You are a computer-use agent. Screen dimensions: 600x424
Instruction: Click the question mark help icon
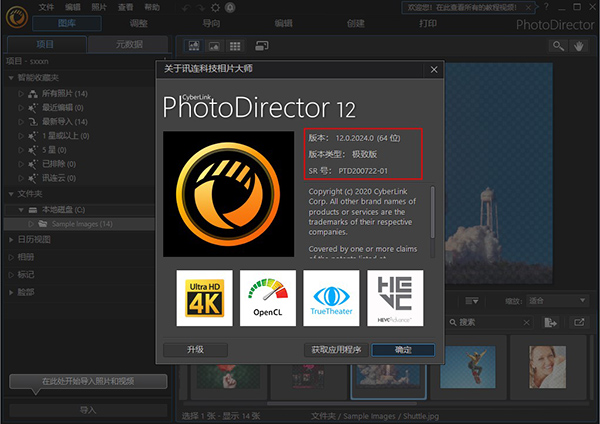pyautogui.click(x=546, y=7)
